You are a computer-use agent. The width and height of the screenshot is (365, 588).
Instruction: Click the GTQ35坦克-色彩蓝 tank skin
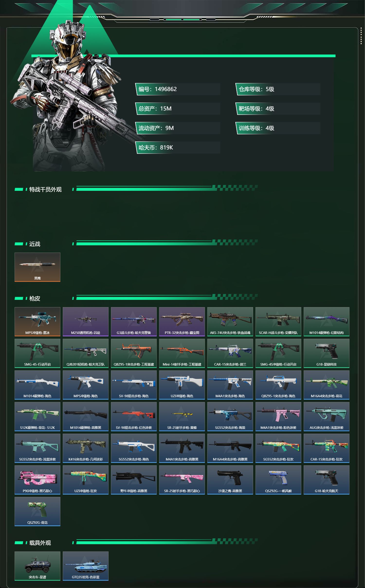tap(86, 566)
